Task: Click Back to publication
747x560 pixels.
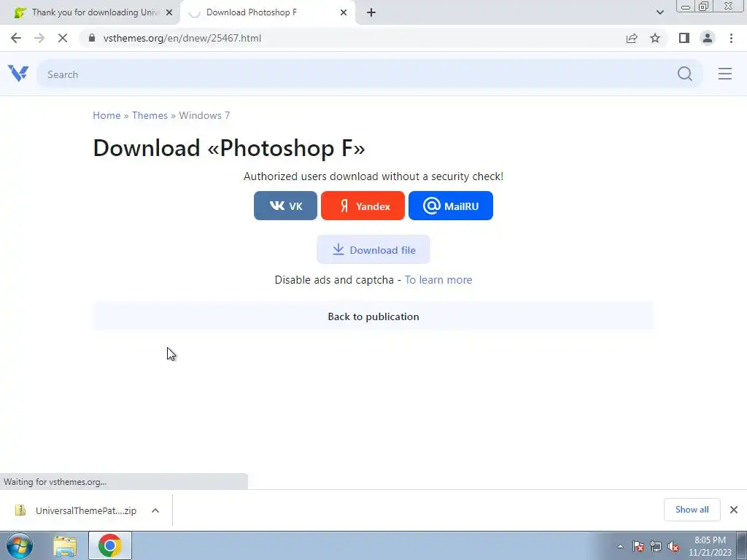Action: point(373,316)
